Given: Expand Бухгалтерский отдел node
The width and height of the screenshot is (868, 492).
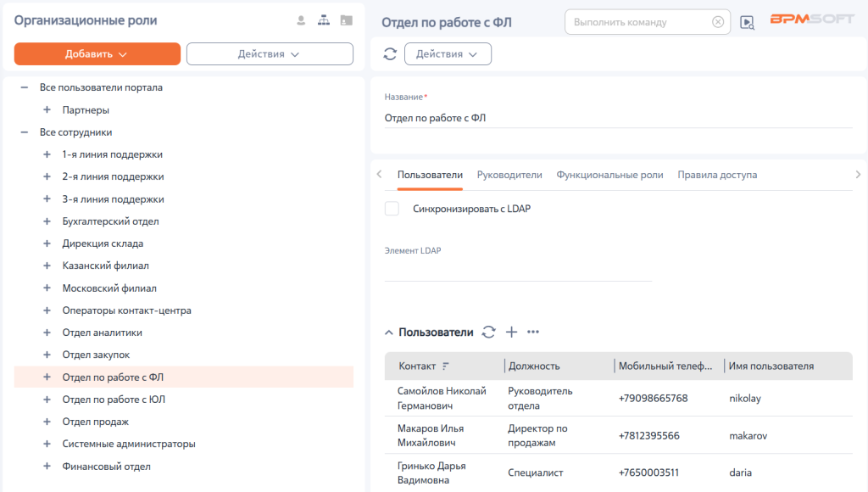Looking at the screenshot, I should [47, 221].
